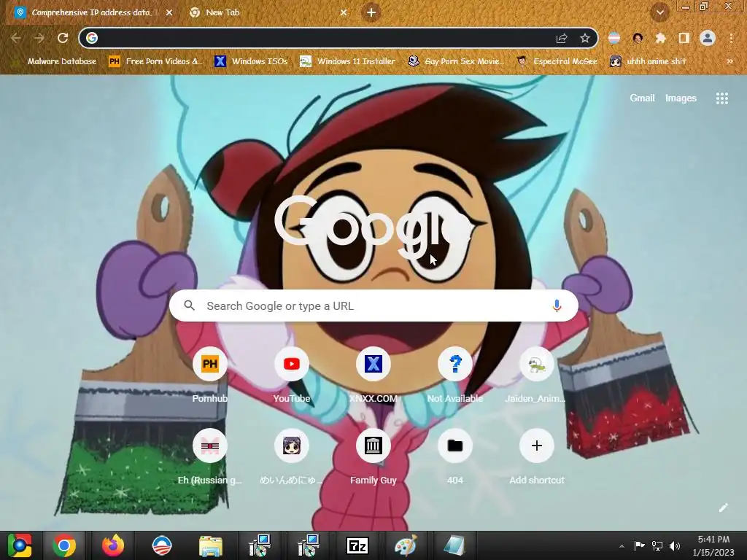The height and width of the screenshot is (560, 747).
Task: Open a new tab with plus button
Action: pos(371,13)
